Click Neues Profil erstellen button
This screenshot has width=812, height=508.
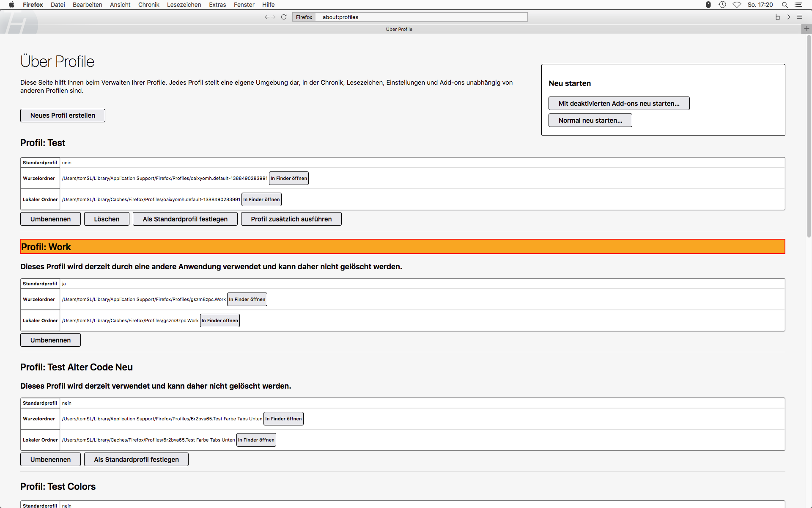click(63, 116)
